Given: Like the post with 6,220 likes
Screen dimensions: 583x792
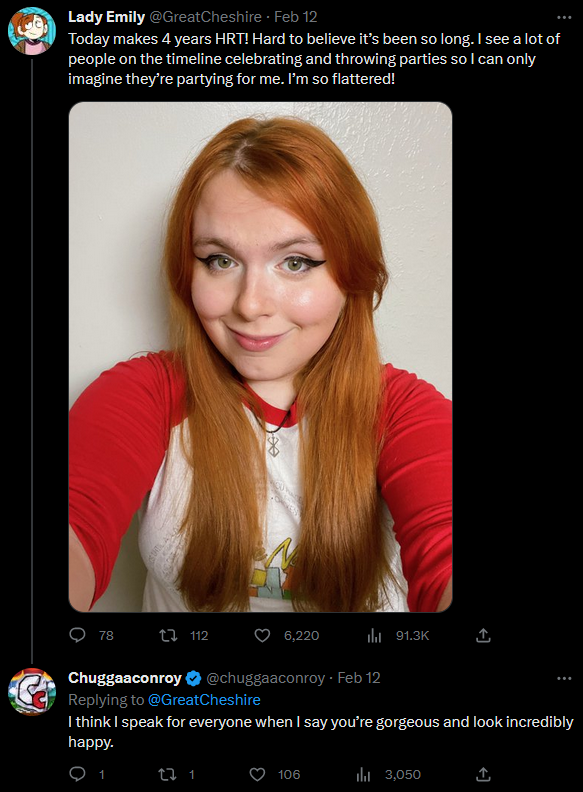Looking at the screenshot, I should click(x=262, y=635).
